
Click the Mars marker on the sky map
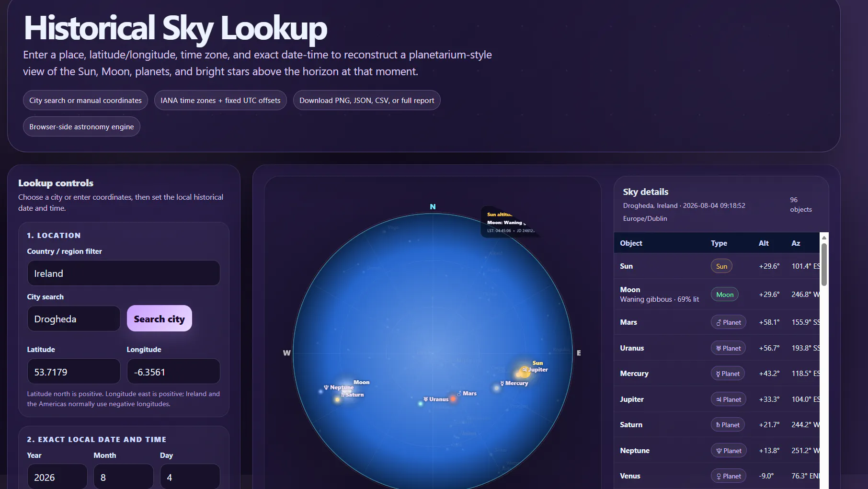453,398
